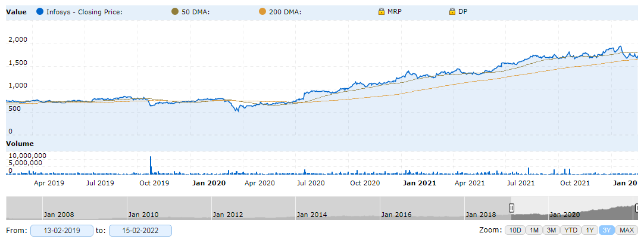Image resolution: width=644 pixels, height=239 pixels.
Task: Select the 1Y zoom period
Action: point(590,230)
